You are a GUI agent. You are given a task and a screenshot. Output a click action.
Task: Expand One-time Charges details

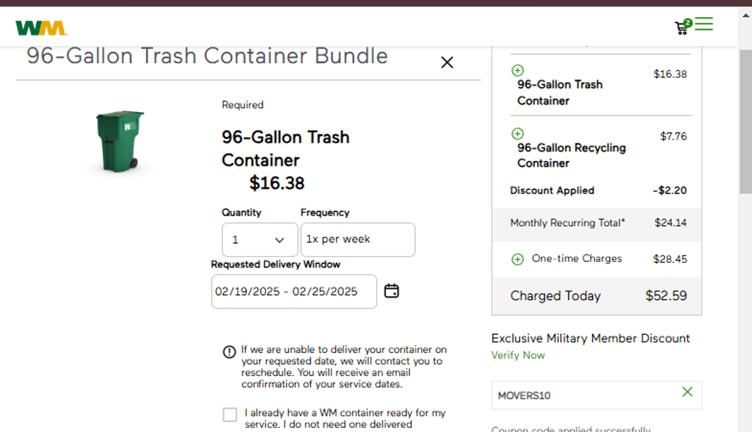click(517, 259)
